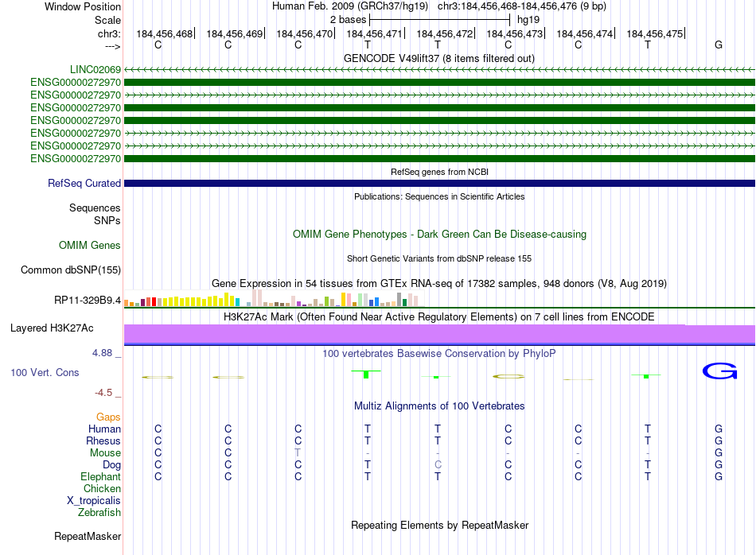756x555 pixels.
Task: Click the Human species label
Action: [x=104, y=429]
